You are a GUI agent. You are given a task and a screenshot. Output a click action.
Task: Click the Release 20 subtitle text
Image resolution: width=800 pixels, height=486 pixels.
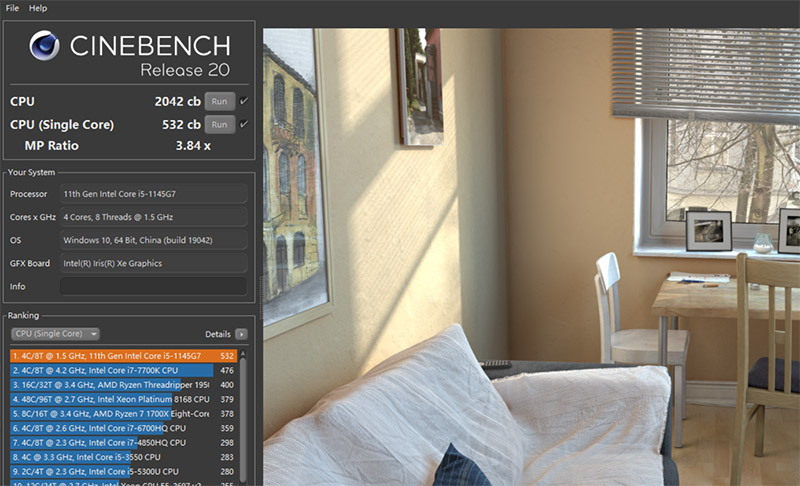click(x=185, y=70)
